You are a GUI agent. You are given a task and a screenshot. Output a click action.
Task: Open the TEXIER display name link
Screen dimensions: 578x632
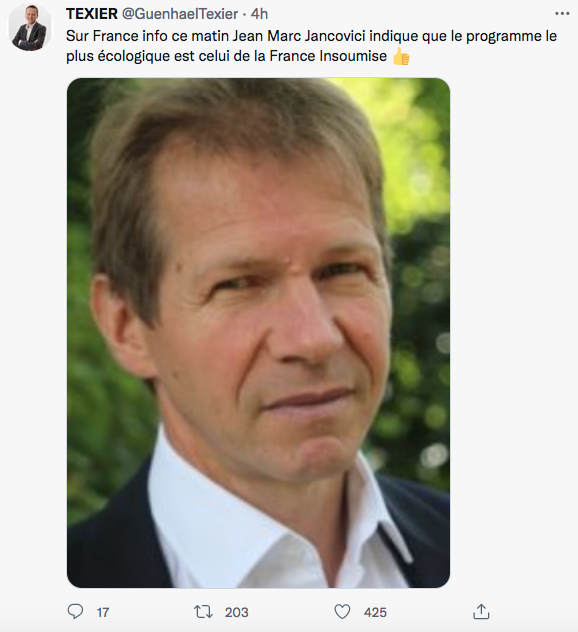click(x=91, y=14)
